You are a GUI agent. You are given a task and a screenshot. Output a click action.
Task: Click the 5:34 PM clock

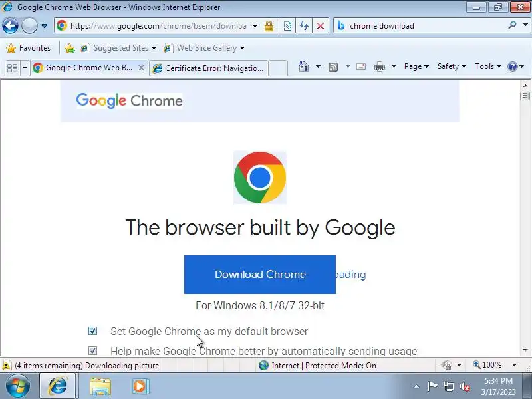click(498, 381)
